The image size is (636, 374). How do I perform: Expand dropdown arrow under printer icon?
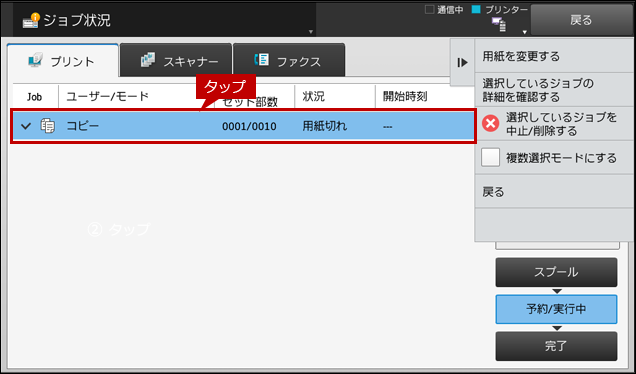(524, 32)
